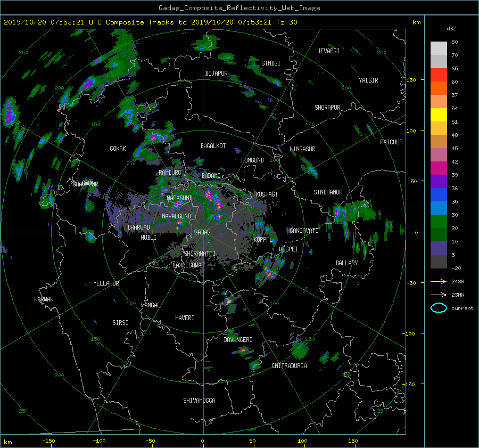Click the white 23MN arrow legend icon

pyautogui.click(x=439, y=295)
